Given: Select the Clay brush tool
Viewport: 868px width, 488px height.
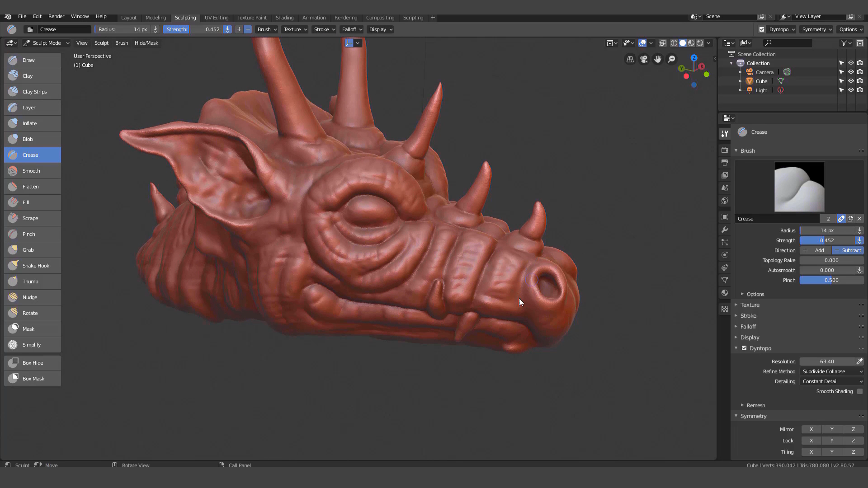Looking at the screenshot, I should (x=33, y=76).
